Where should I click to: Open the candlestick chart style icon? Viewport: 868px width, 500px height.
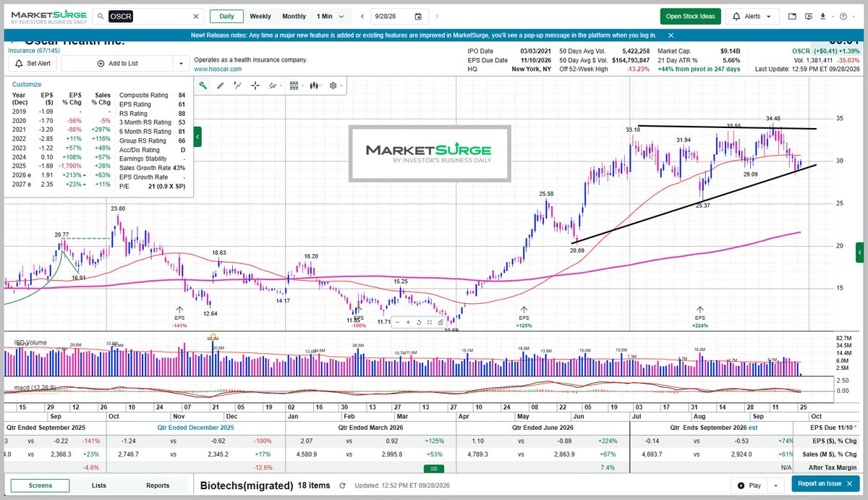(x=315, y=85)
